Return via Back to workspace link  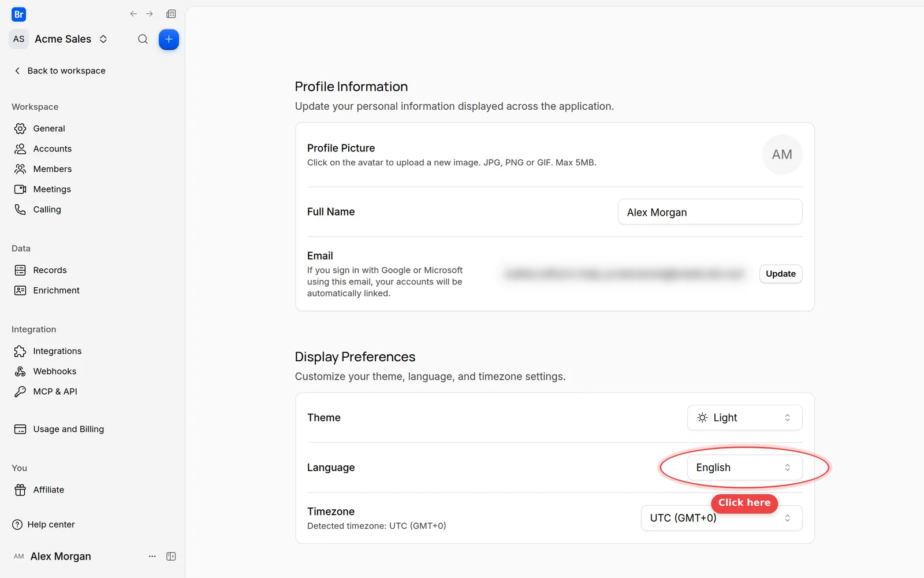point(60,71)
